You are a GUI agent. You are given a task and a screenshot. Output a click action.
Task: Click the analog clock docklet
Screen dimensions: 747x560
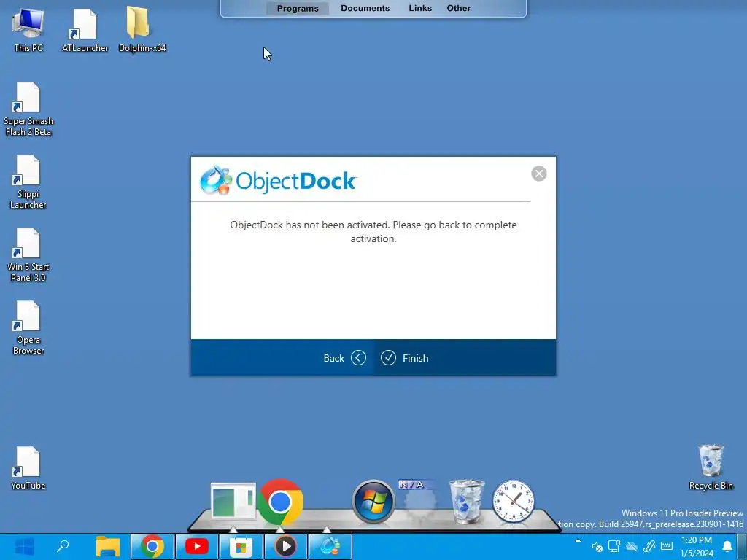pyautogui.click(x=513, y=502)
